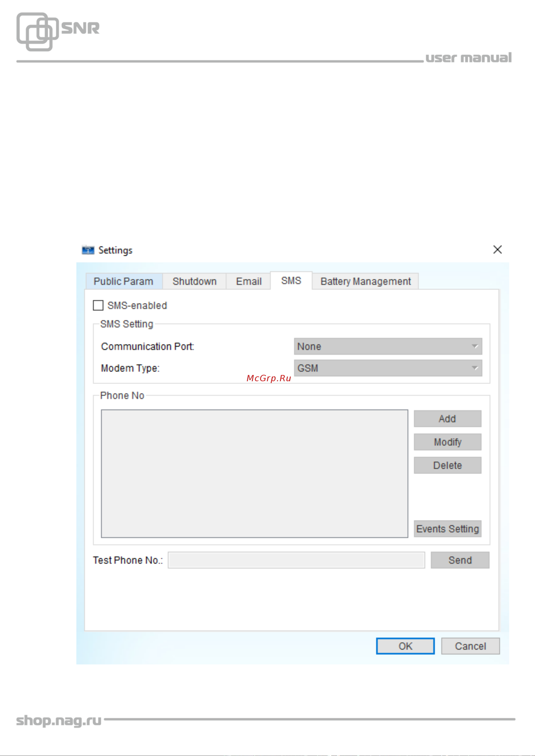Open the Communication Port dropdown
The height and width of the screenshot is (756, 535).
[388, 346]
